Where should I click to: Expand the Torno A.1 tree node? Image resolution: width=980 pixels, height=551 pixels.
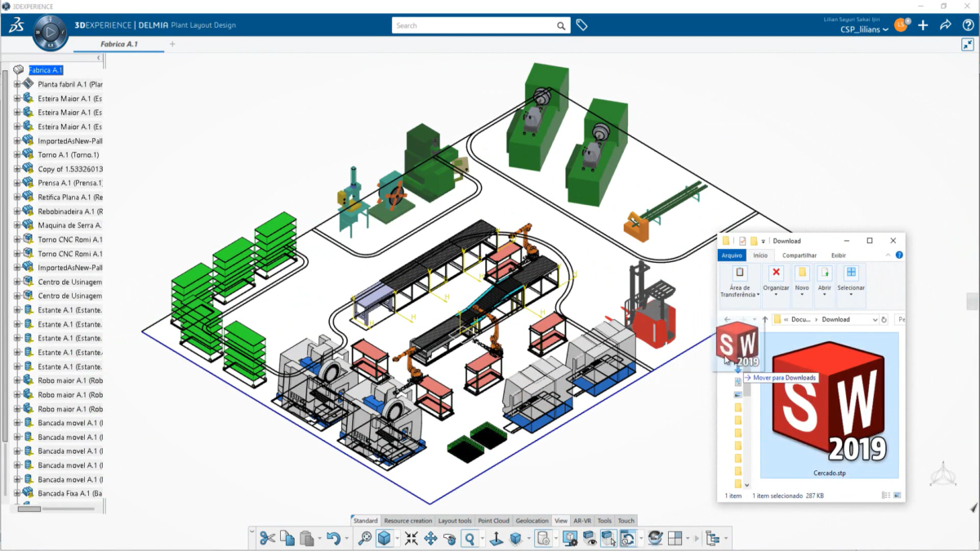tap(17, 154)
